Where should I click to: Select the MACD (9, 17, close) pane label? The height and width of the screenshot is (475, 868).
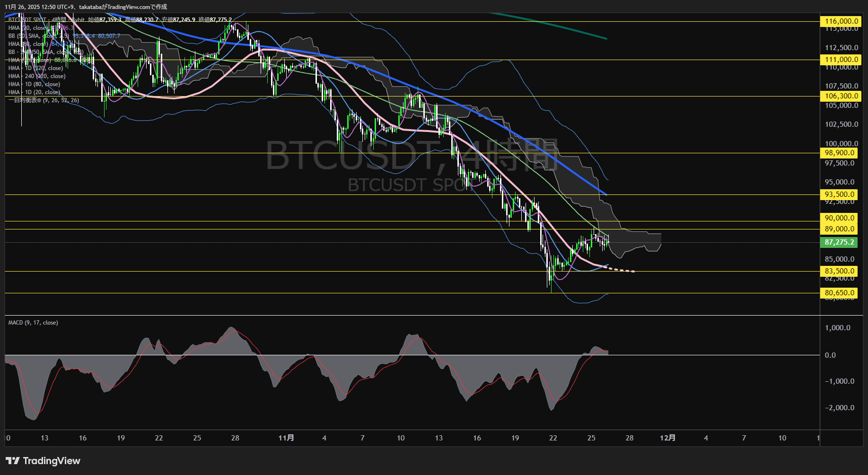tap(32, 322)
